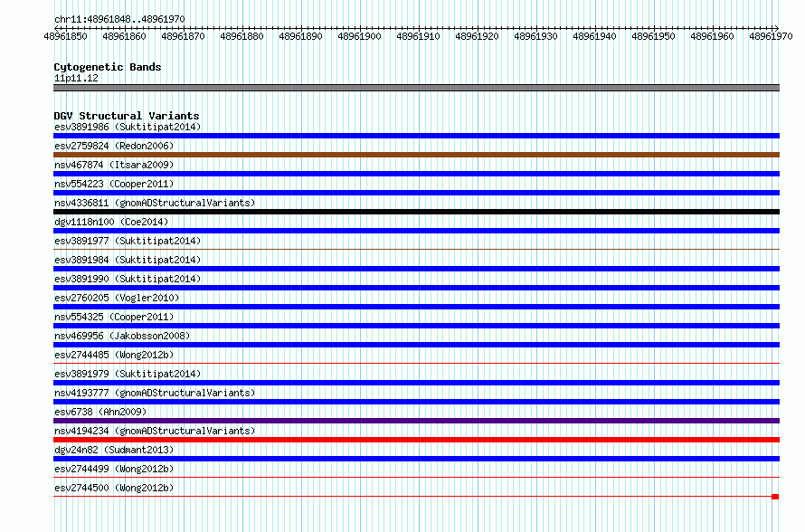Open the nsv4193777 (gnomADStructuralVariants) label
This screenshot has height=532, width=805.
(x=155, y=393)
